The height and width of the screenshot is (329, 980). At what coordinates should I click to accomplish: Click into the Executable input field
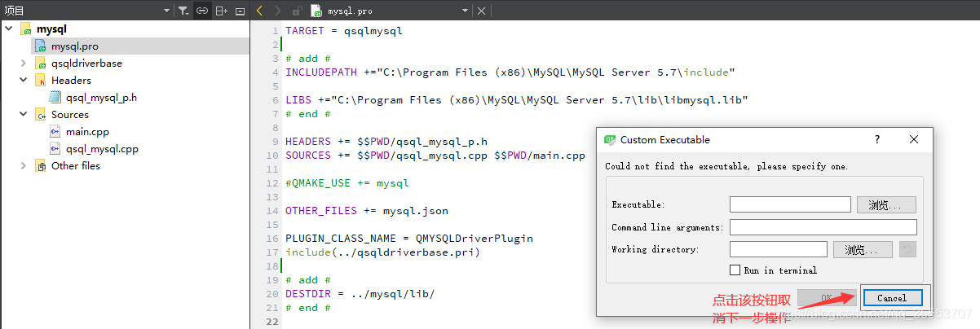790,204
